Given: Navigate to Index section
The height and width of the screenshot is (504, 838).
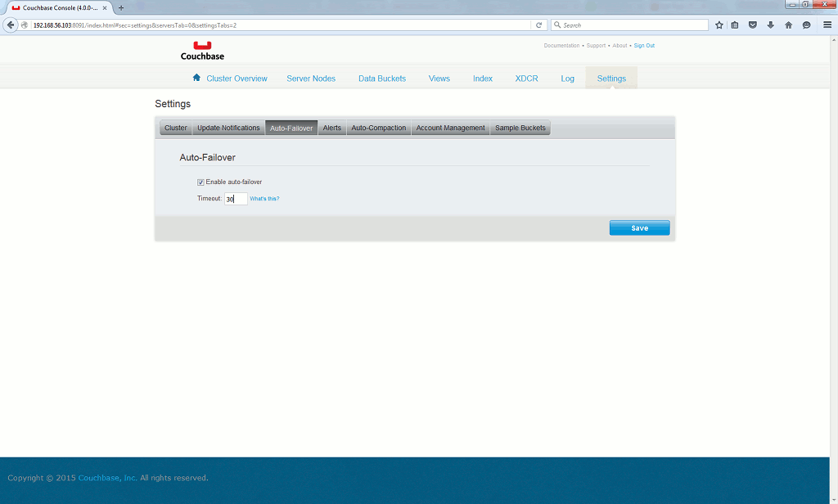Looking at the screenshot, I should pyautogui.click(x=483, y=79).
